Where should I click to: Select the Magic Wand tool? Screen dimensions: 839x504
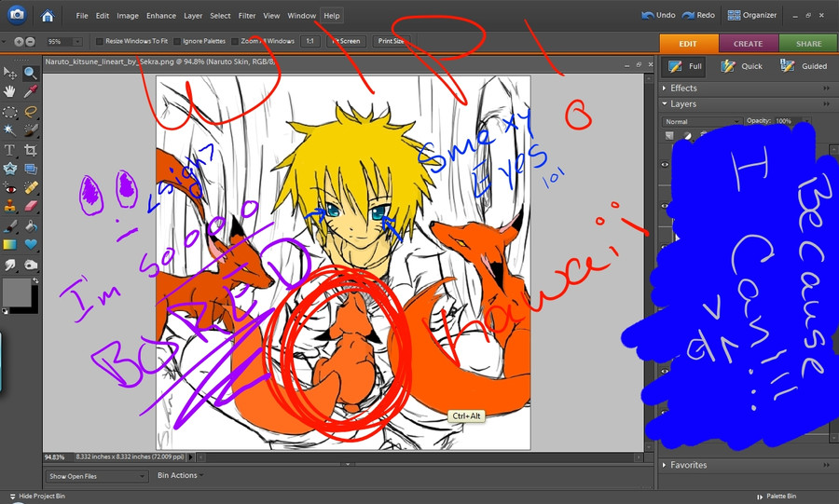pos(9,130)
